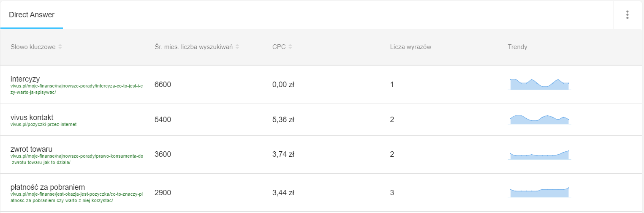The width and height of the screenshot is (644, 213).
Task: Open the three-dot options menu
Action: click(628, 15)
